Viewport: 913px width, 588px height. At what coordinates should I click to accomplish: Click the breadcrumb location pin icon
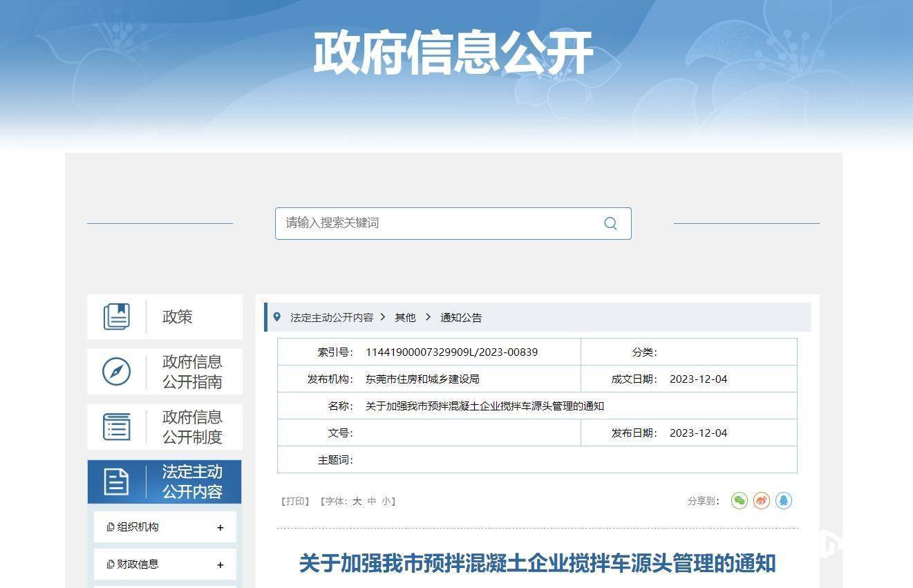tap(277, 317)
